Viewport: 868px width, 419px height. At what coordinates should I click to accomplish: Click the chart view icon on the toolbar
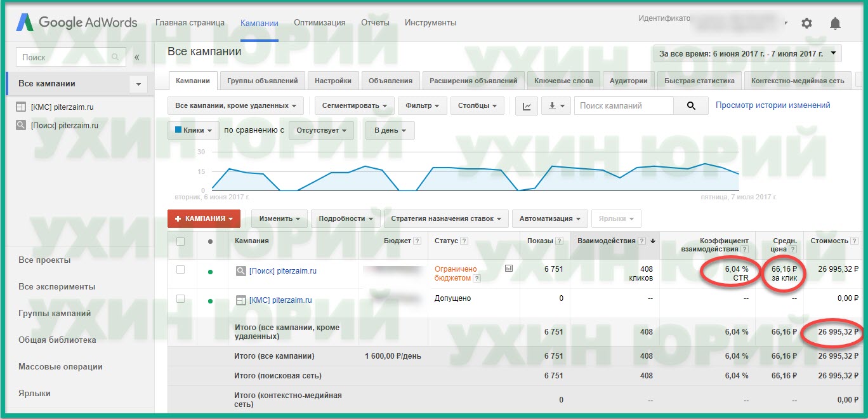click(x=527, y=105)
